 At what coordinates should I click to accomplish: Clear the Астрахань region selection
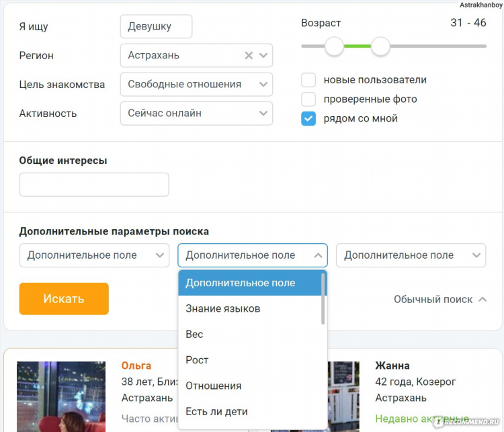(x=249, y=56)
